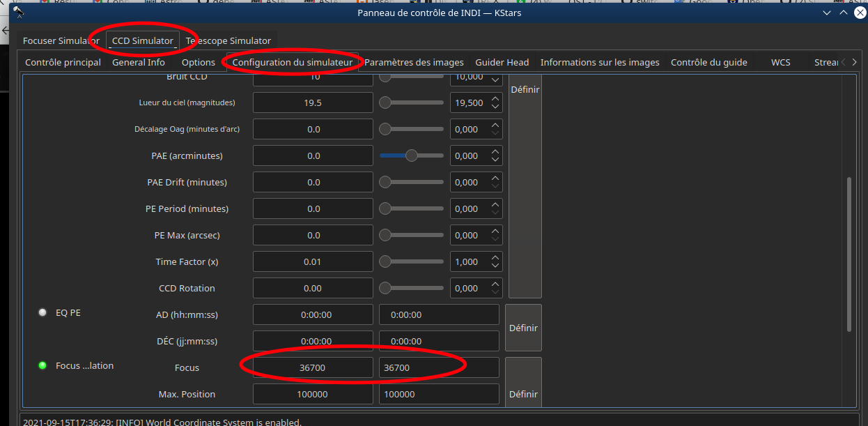
Task: Open the WCS tab
Action: tap(781, 62)
